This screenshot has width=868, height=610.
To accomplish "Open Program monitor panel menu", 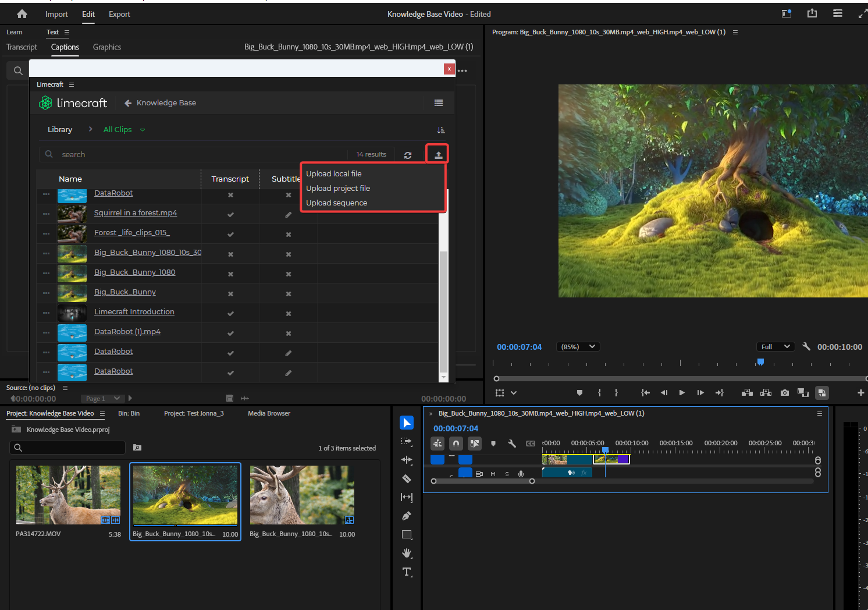I will point(735,33).
